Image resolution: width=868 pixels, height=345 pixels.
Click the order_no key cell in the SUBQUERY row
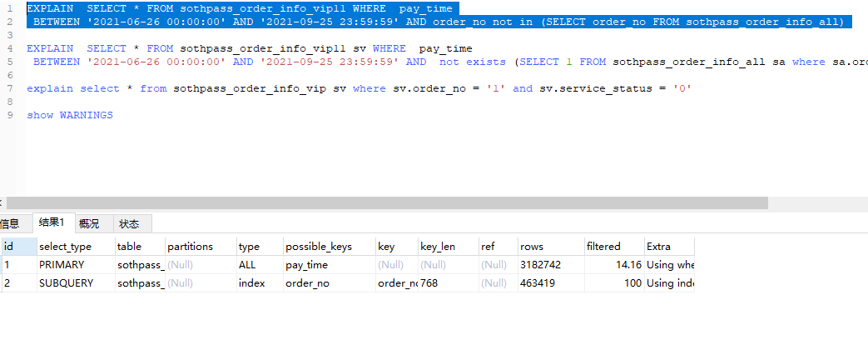(397, 282)
